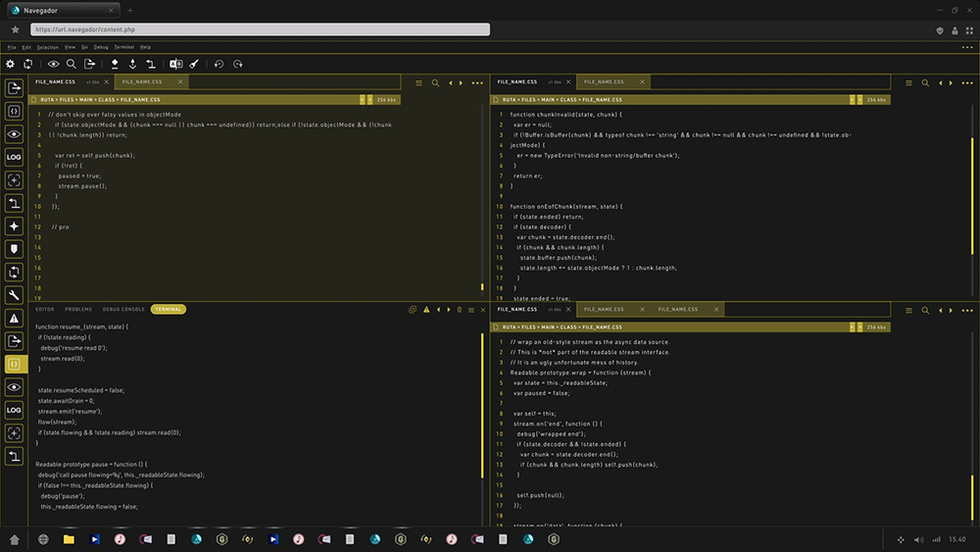The width and height of the screenshot is (980, 552).
Task: Click the sparkle star sidebar icon
Action: point(14,226)
